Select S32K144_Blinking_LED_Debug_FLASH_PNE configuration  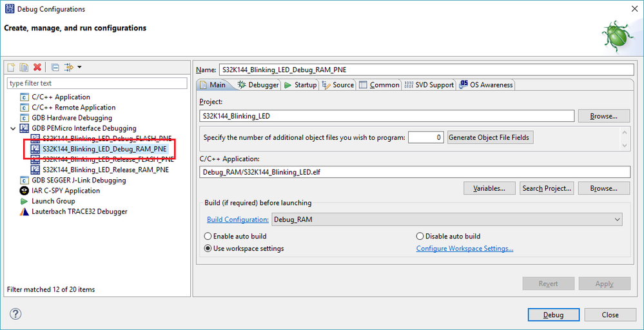[106, 139]
